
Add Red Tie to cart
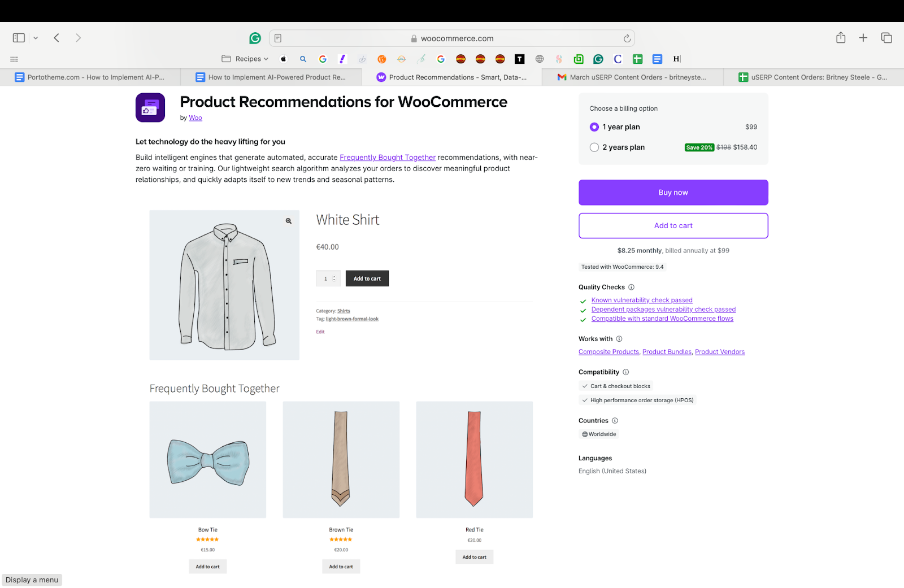tap(475, 557)
